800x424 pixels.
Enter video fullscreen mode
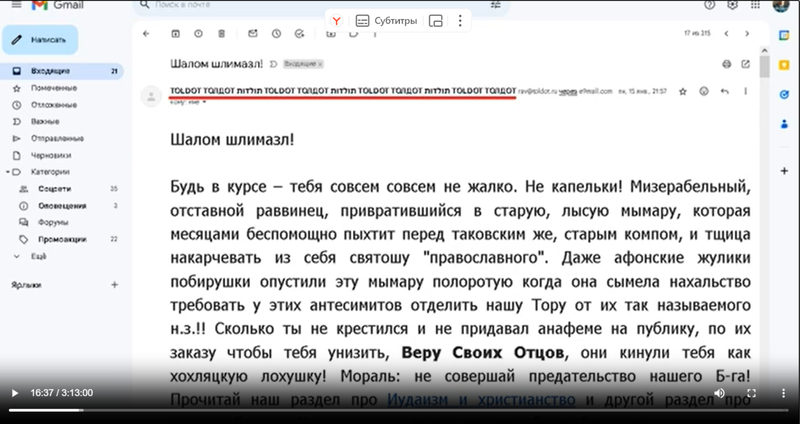[751, 393]
